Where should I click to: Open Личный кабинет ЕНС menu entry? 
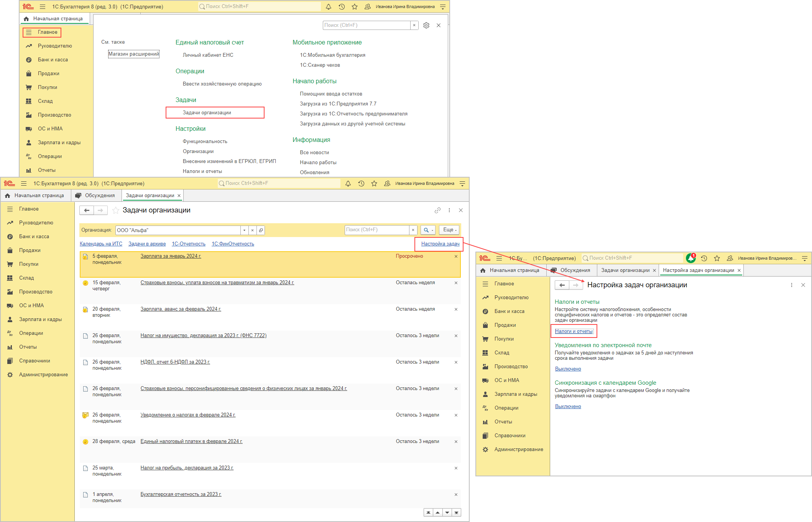(x=208, y=55)
